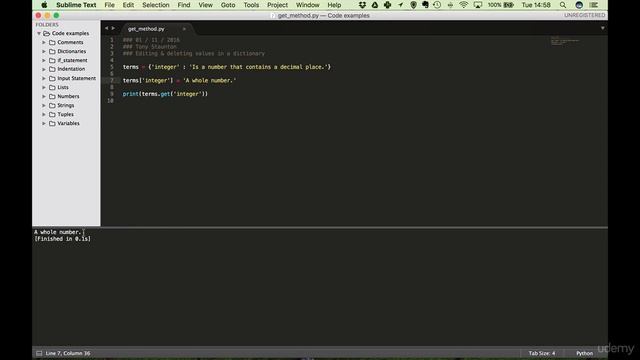The image size is (640, 360).
Task: Open the Edit menu
Action: tap(128, 5)
